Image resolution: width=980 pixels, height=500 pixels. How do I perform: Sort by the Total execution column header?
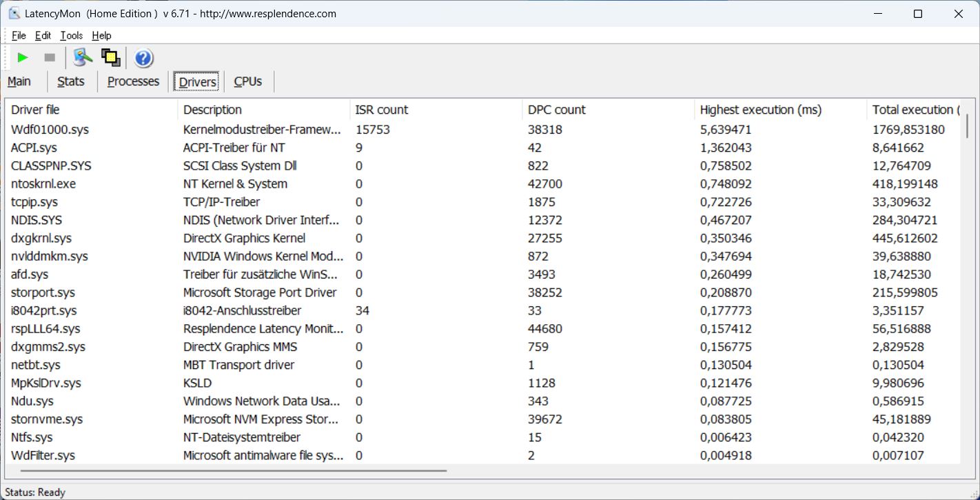913,110
